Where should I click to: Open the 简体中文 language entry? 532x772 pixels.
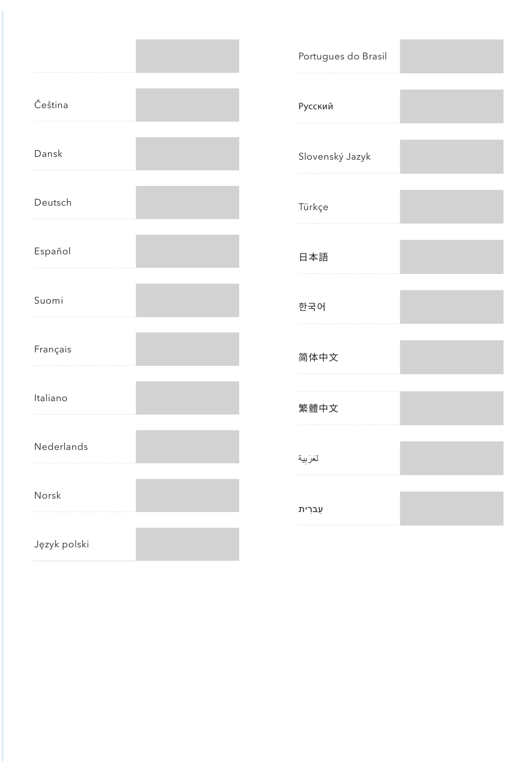click(x=319, y=357)
